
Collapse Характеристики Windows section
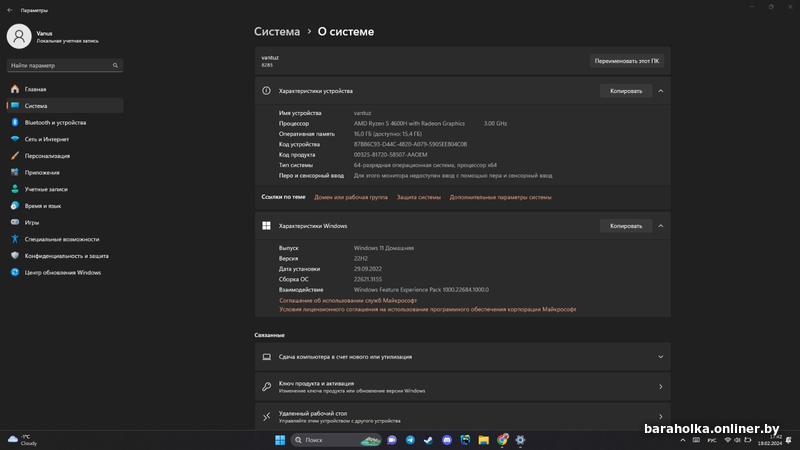[661, 226]
